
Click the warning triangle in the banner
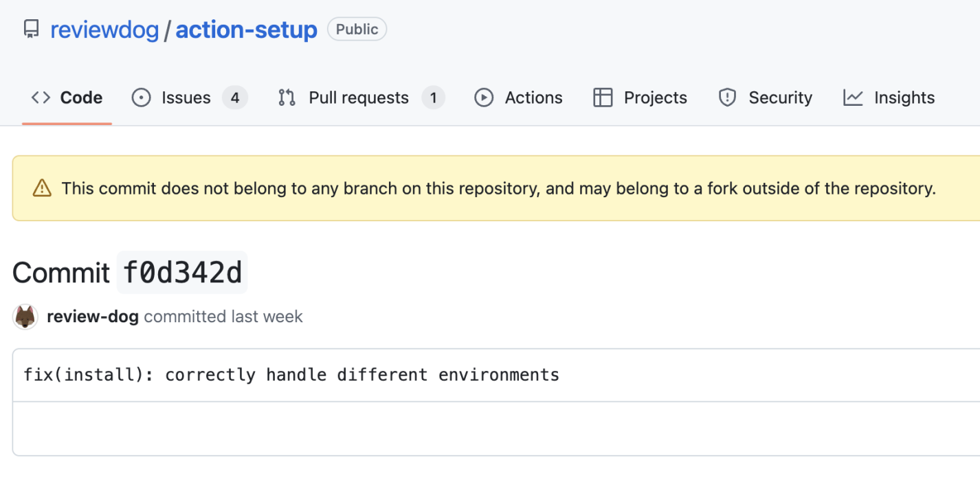[41, 187]
